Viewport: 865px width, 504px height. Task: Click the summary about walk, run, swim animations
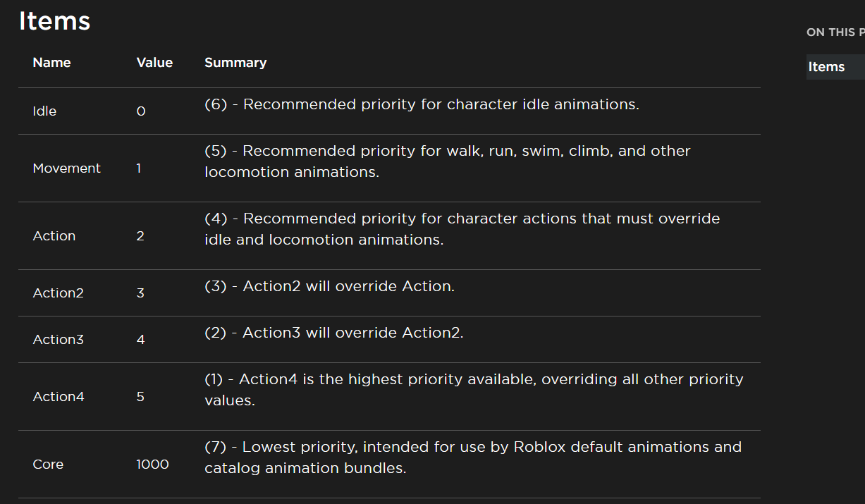(x=447, y=161)
